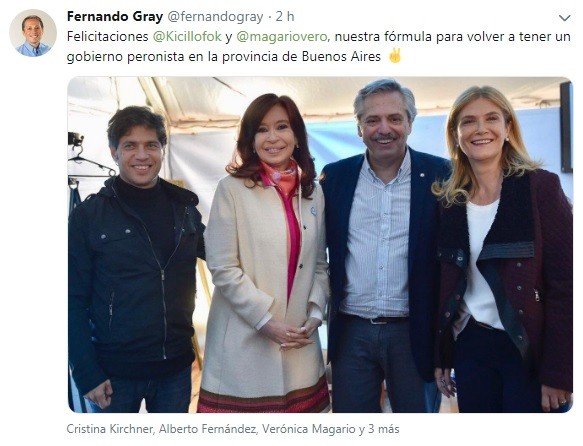This screenshot has height=446, width=583.
Task: Open the @fernandogray handle next to name
Action: [x=215, y=17]
